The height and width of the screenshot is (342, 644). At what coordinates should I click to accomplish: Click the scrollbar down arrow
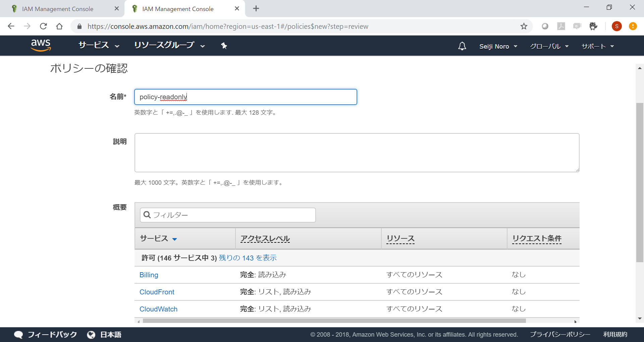pos(640,319)
